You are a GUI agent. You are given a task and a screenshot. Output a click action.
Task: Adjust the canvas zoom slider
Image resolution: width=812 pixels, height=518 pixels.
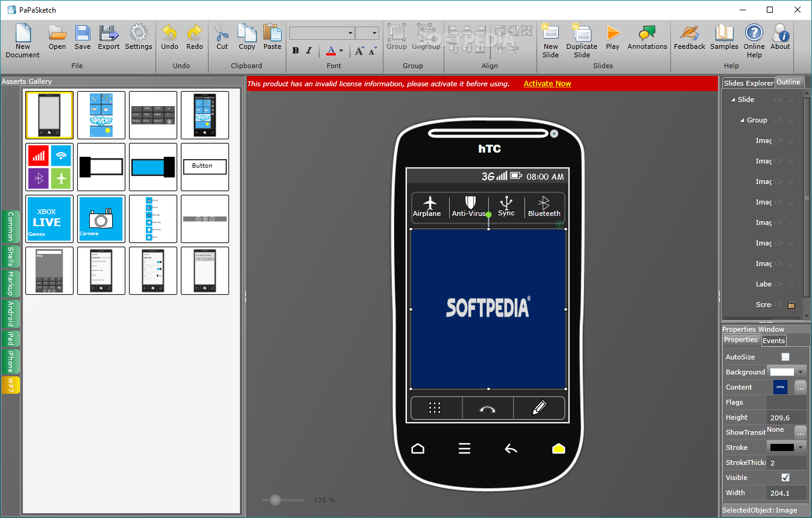click(276, 499)
